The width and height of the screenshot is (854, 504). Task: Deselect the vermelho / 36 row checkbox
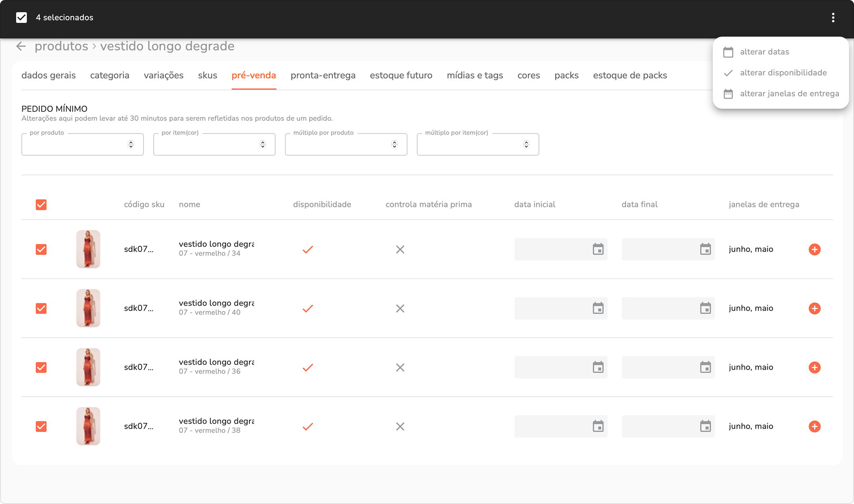(x=41, y=367)
